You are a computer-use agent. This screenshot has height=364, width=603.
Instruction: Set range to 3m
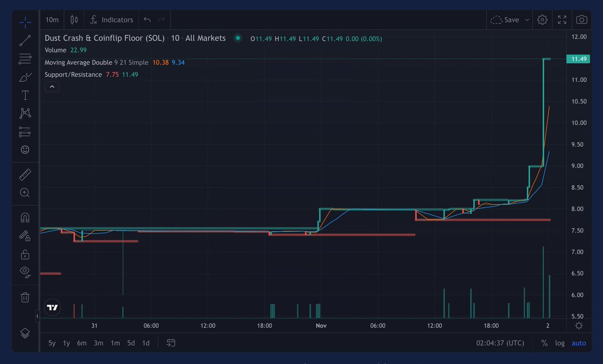tap(98, 343)
